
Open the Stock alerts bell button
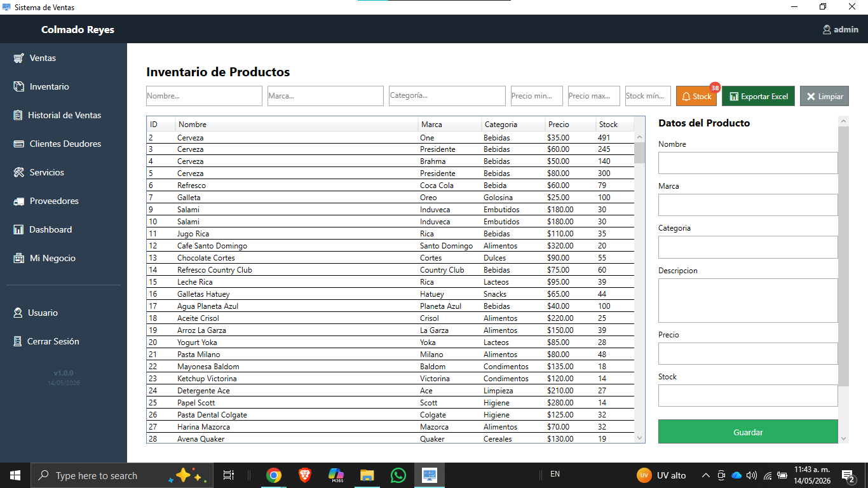[x=696, y=96]
